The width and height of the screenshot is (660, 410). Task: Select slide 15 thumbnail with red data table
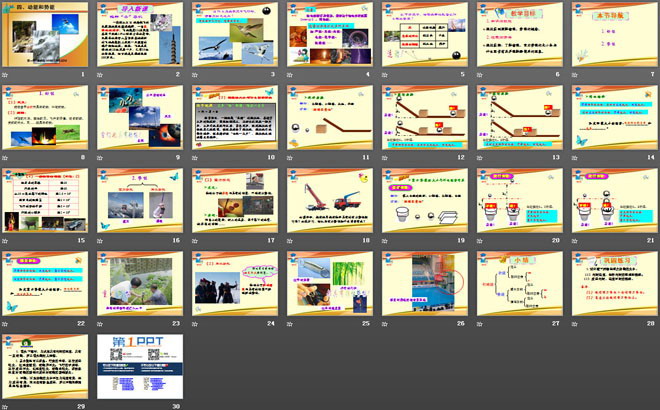coord(45,200)
